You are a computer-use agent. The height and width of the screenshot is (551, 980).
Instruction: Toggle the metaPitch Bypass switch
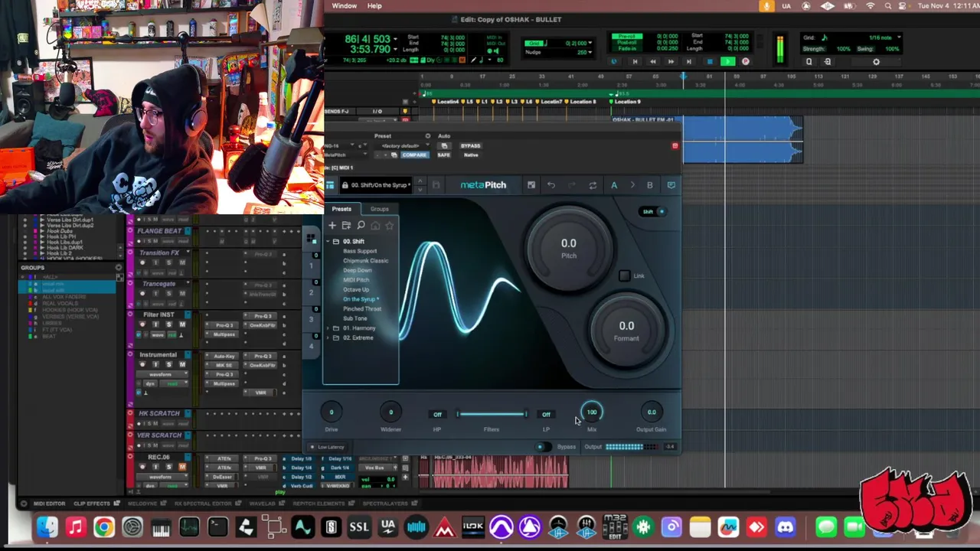pyautogui.click(x=544, y=447)
